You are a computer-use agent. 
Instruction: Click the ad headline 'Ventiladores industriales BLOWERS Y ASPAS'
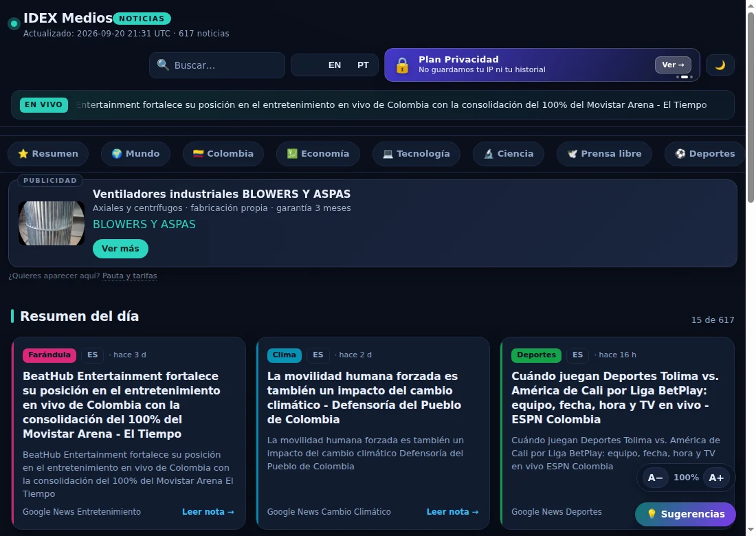coord(222,194)
